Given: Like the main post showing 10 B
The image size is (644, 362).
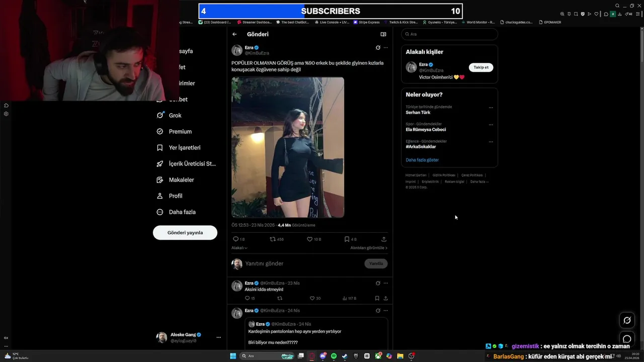Looking at the screenshot, I should pos(314,239).
